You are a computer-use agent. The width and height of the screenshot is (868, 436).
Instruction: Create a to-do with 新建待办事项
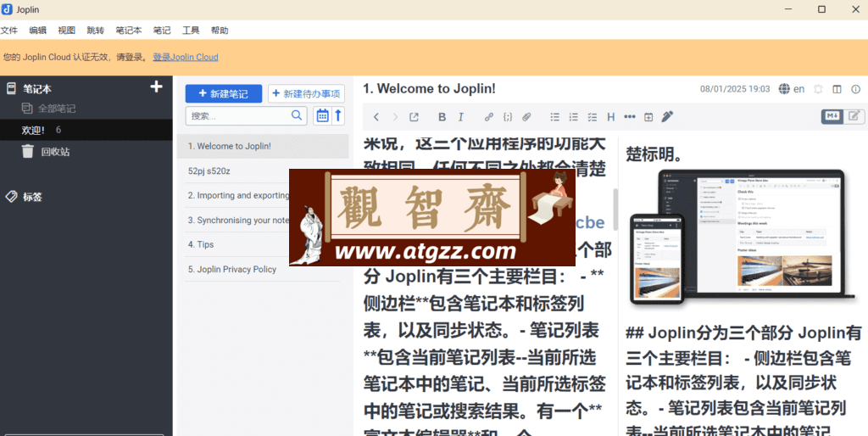click(307, 93)
